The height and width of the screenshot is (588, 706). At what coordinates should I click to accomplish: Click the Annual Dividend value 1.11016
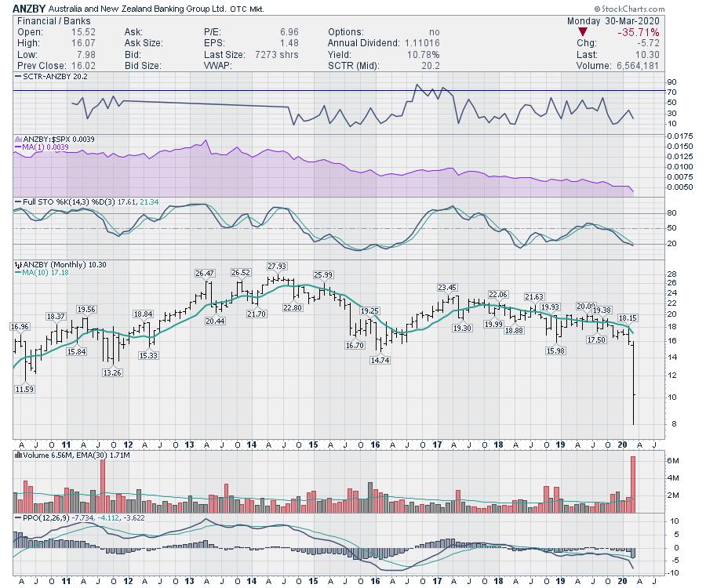pos(422,43)
